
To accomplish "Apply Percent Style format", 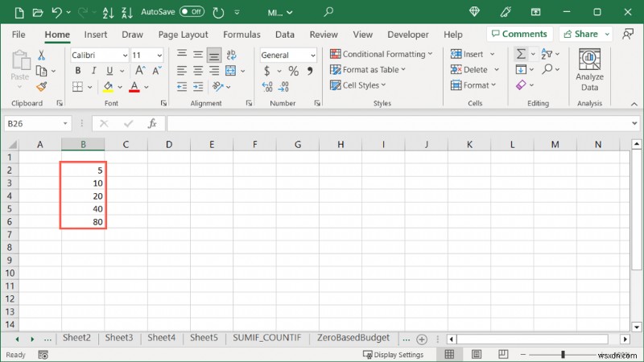I will (x=293, y=71).
